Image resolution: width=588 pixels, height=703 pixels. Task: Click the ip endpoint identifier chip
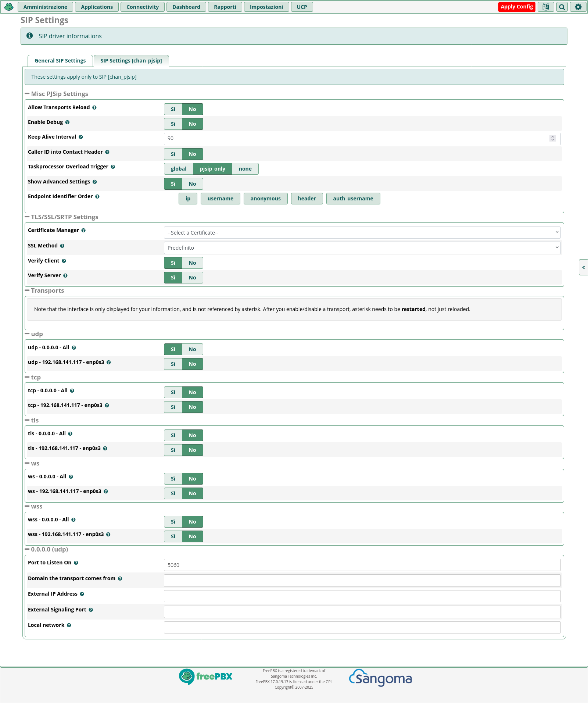point(188,199)
